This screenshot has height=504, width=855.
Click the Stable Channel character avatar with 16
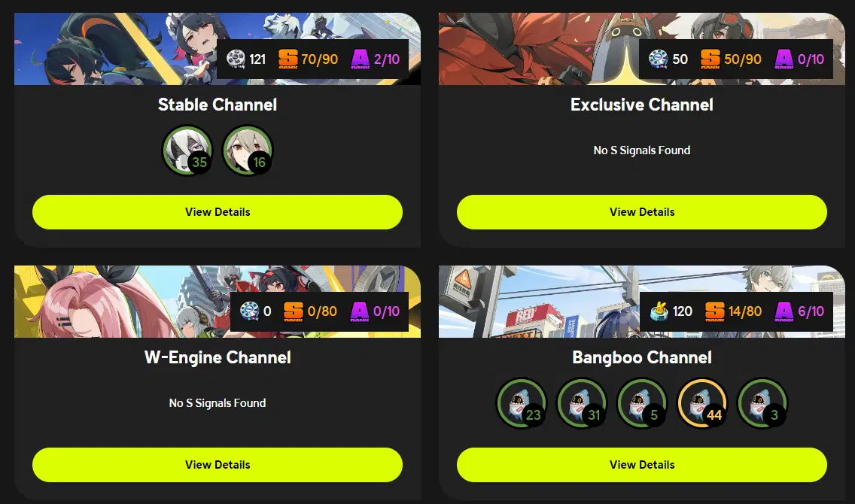(x=248, y=150)
